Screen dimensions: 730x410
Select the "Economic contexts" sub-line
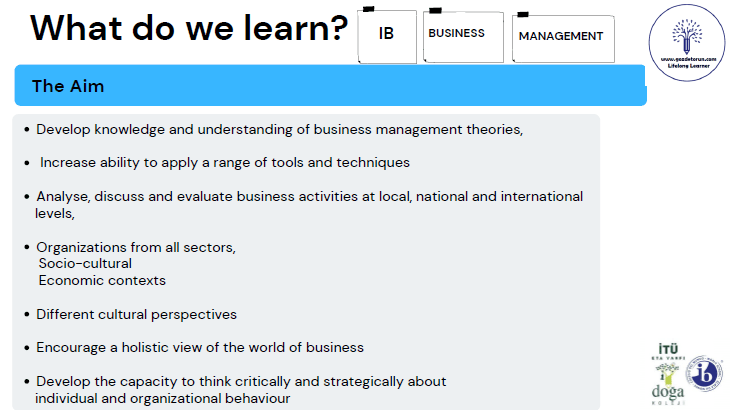pyautogui.click(x=101, y=280)
